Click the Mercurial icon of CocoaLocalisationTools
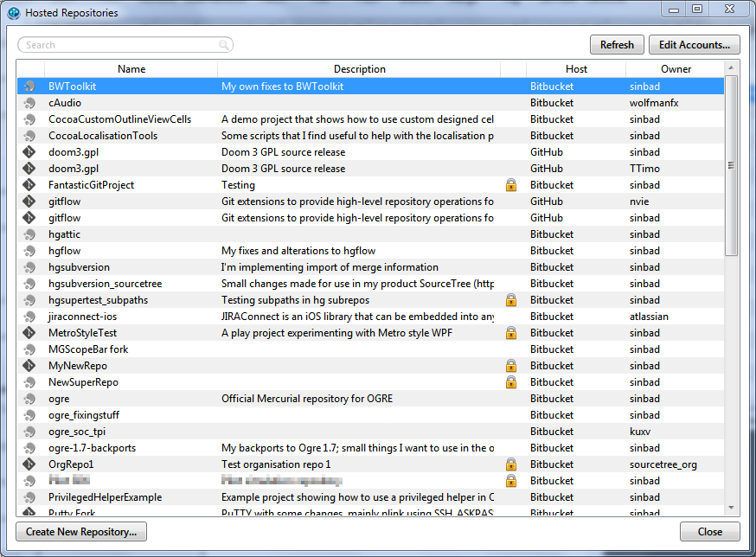Image resolution: width=756 pixels, height=557 pixels. [x=29, y=136]
